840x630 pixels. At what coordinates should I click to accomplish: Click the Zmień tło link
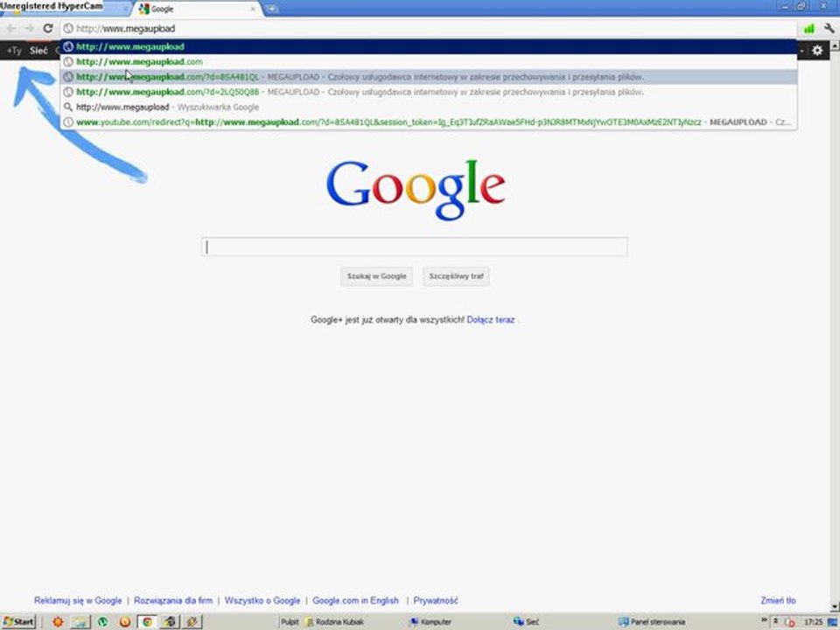pos(778,600)
